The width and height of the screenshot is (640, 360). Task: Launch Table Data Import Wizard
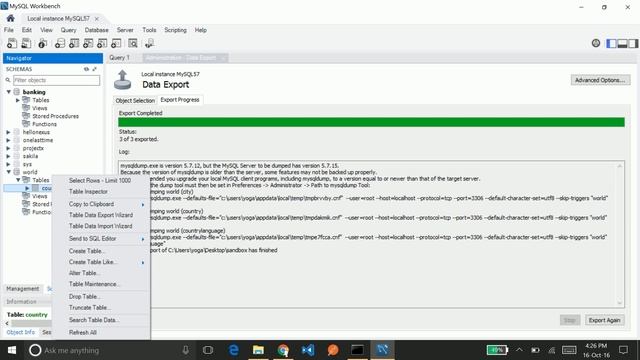coord(100,226)
